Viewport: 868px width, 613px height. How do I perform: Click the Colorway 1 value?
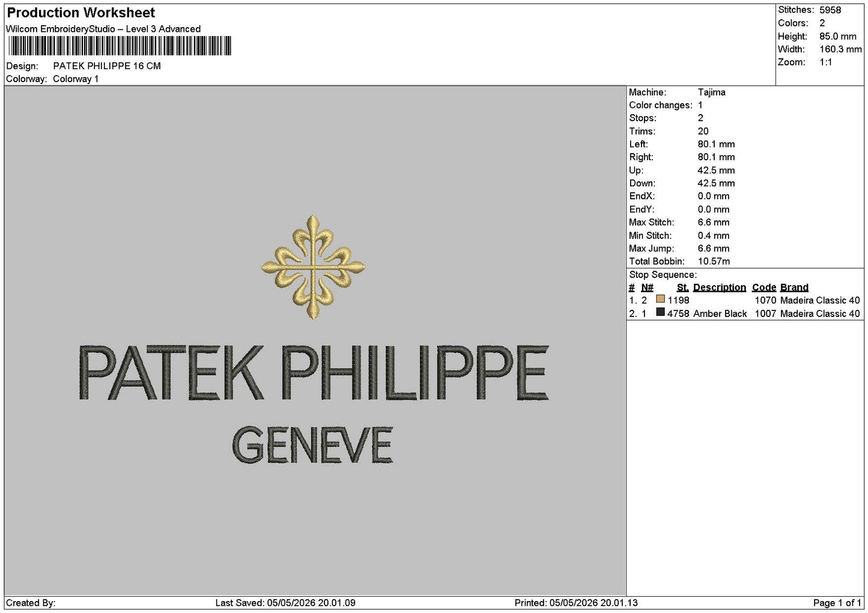click(76, 79)
